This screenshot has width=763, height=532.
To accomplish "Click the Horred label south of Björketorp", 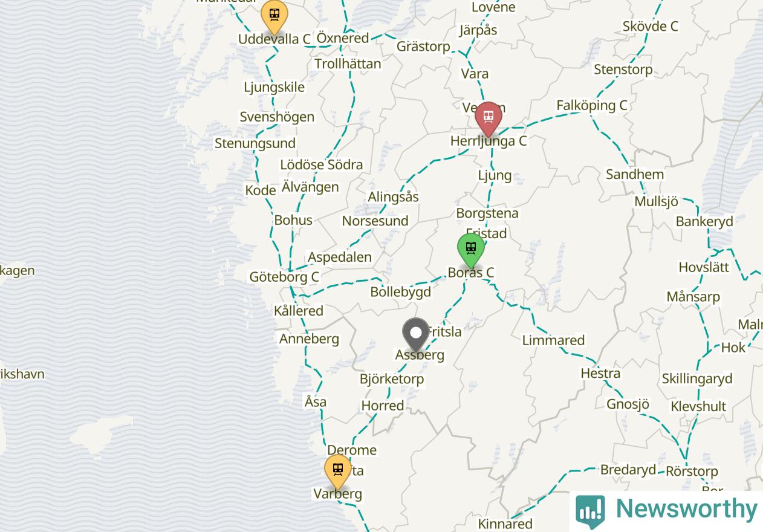I will coord(382,406).
